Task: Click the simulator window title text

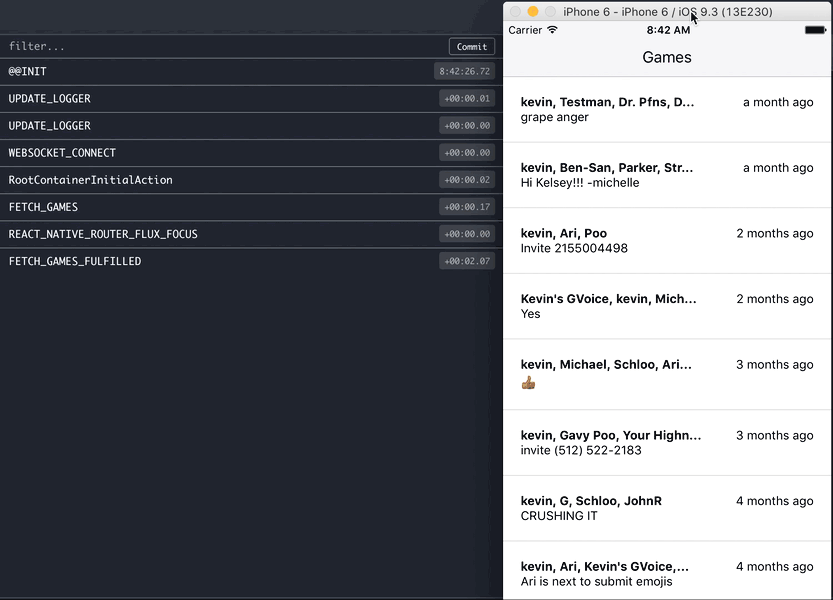Action: click(667, 12)
